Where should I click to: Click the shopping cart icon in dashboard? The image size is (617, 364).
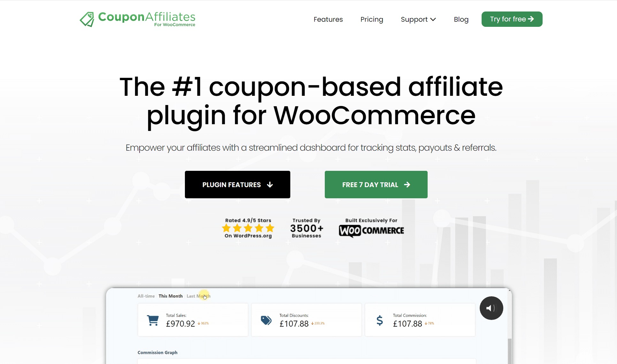point(153,320)
